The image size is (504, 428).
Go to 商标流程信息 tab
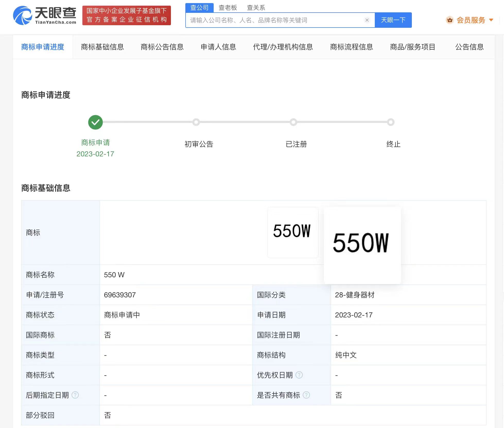352,47
